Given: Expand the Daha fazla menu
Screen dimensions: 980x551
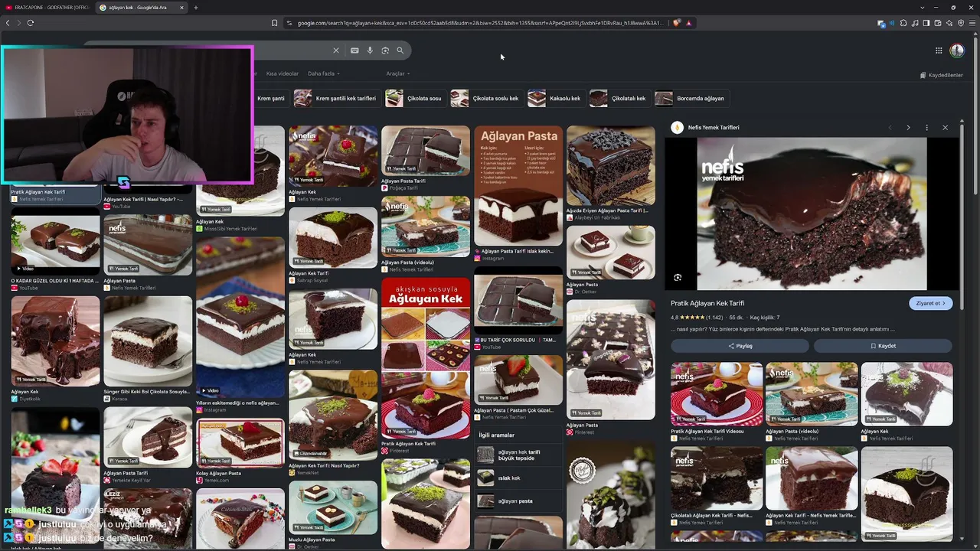Looking at the screenshot, I should tap(324, 73).
